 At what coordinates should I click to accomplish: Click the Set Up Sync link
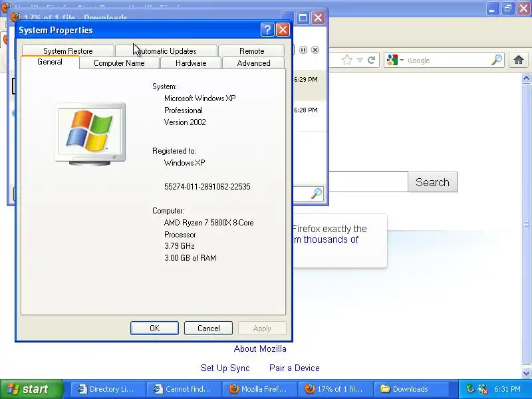225,368
